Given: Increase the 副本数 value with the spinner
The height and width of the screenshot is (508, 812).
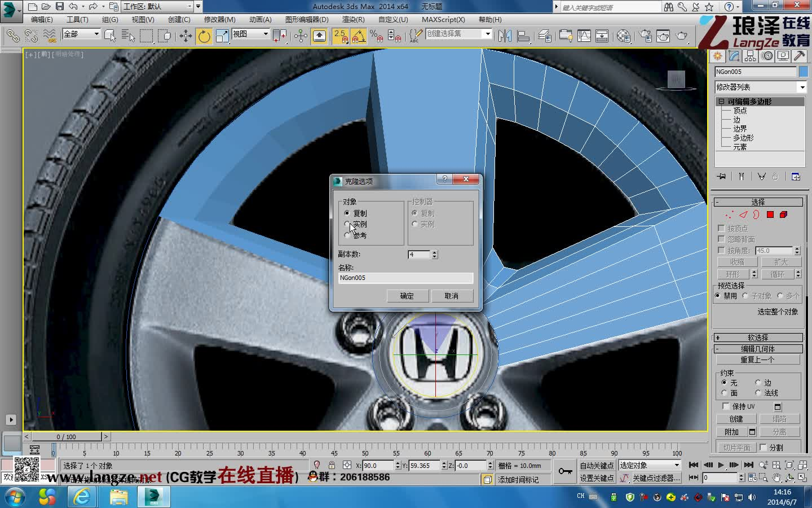Looking at the screenshot, I should tap(434, 252).
